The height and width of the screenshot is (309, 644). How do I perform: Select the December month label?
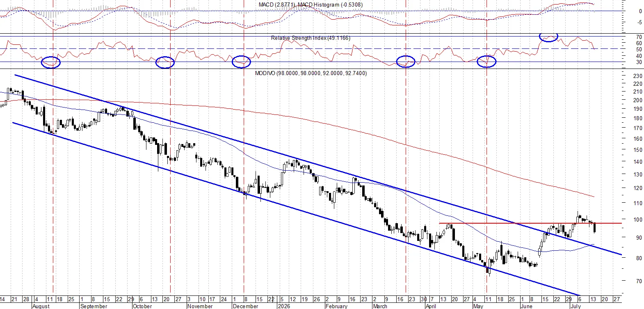pyautogui.click(x=245, y=306)
